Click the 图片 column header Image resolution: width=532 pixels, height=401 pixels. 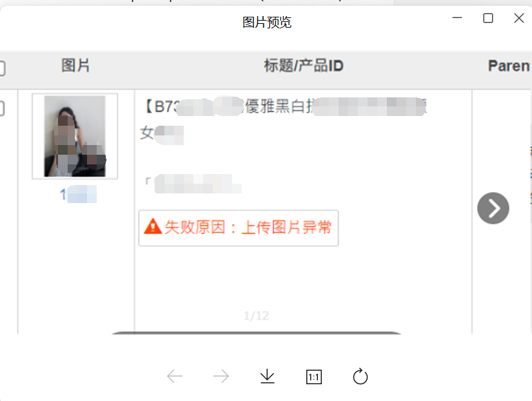(x=75, y=65)
